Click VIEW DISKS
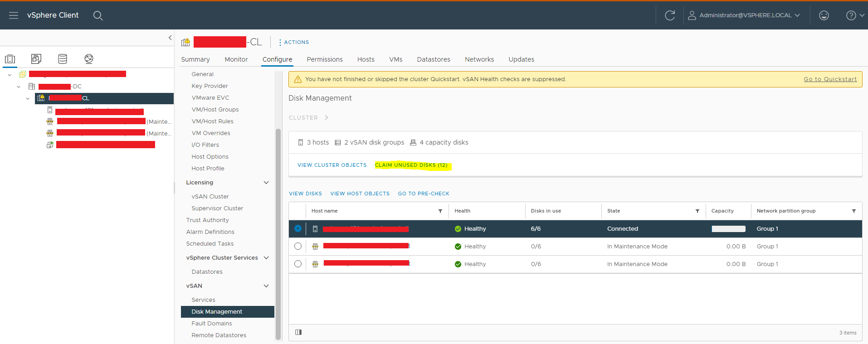The height and width of the screenshot is (344, 868). 305,194
